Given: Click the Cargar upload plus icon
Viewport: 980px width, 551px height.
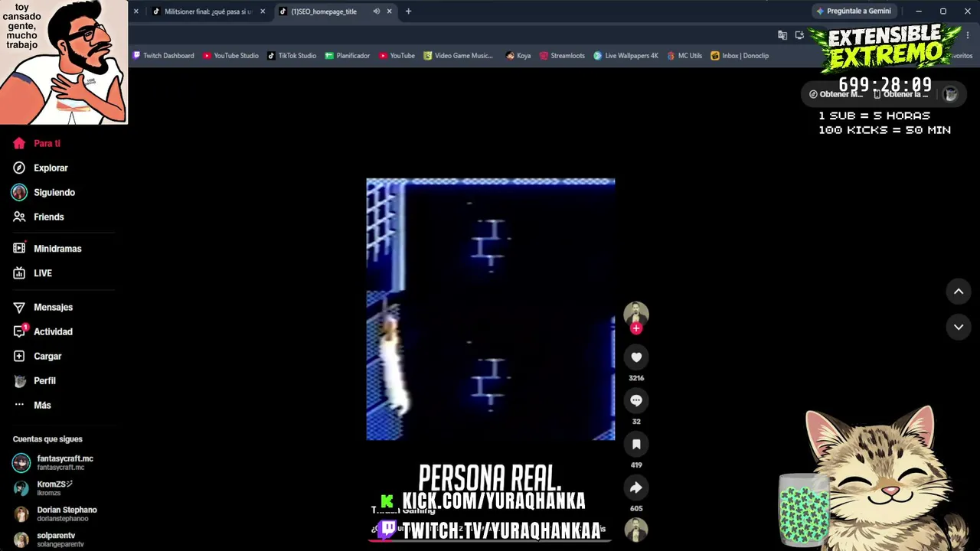Looking at the screenshot, I should (x=19, y=356).
